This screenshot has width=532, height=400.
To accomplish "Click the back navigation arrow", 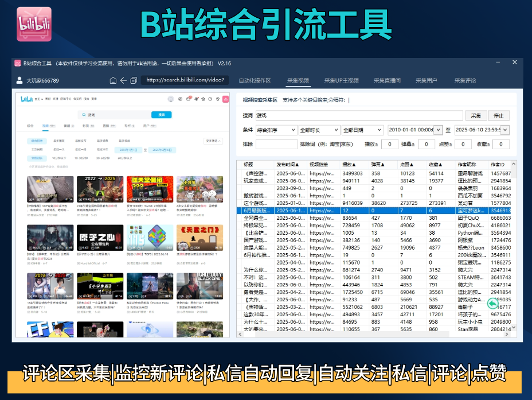I will [122, 80].
